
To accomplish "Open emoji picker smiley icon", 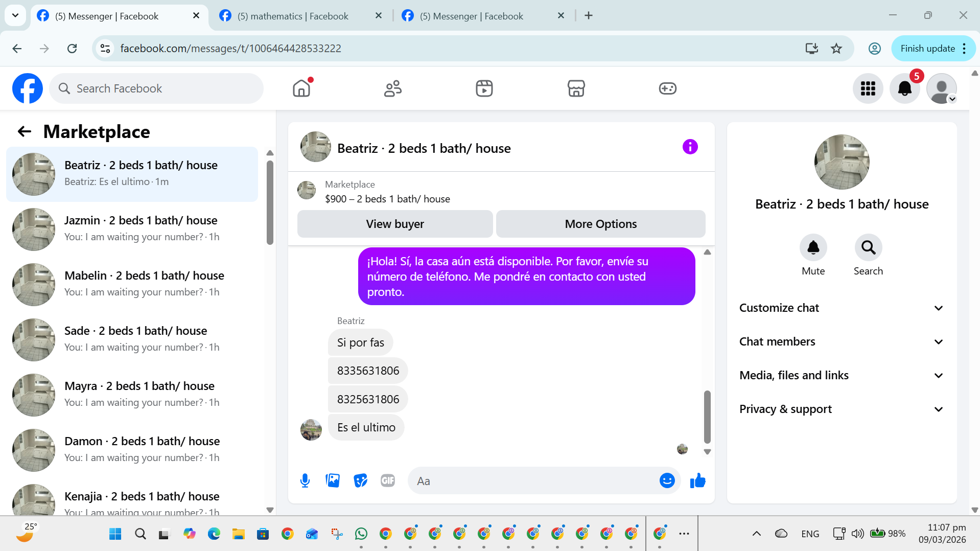I will click(x=667, y=480).
